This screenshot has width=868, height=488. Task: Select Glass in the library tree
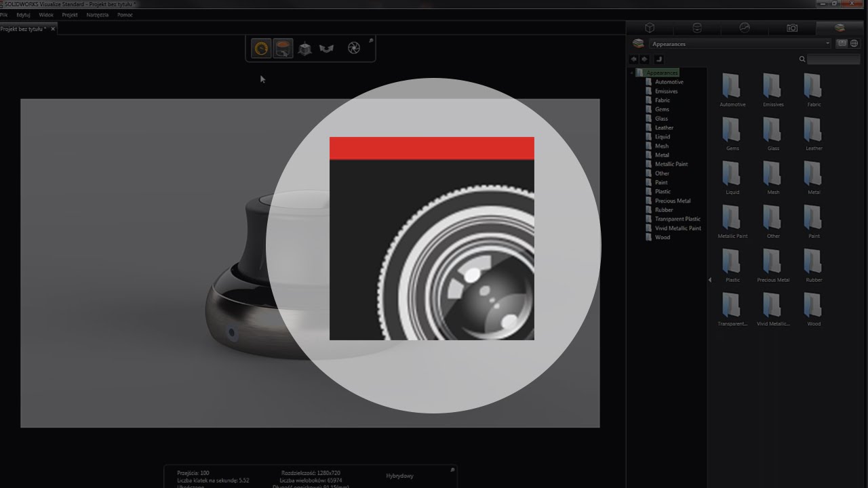click(661, 119)
